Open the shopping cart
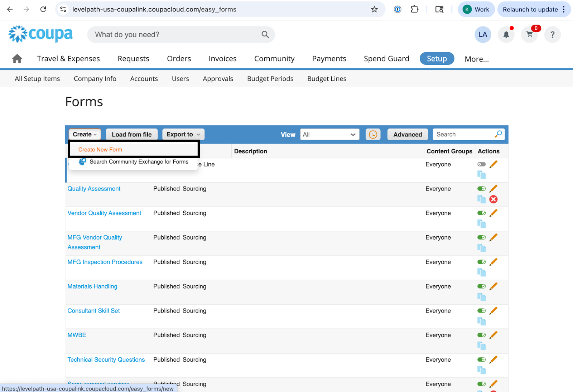The width and height of the screenshot is (573, 392). click(529, 35)
